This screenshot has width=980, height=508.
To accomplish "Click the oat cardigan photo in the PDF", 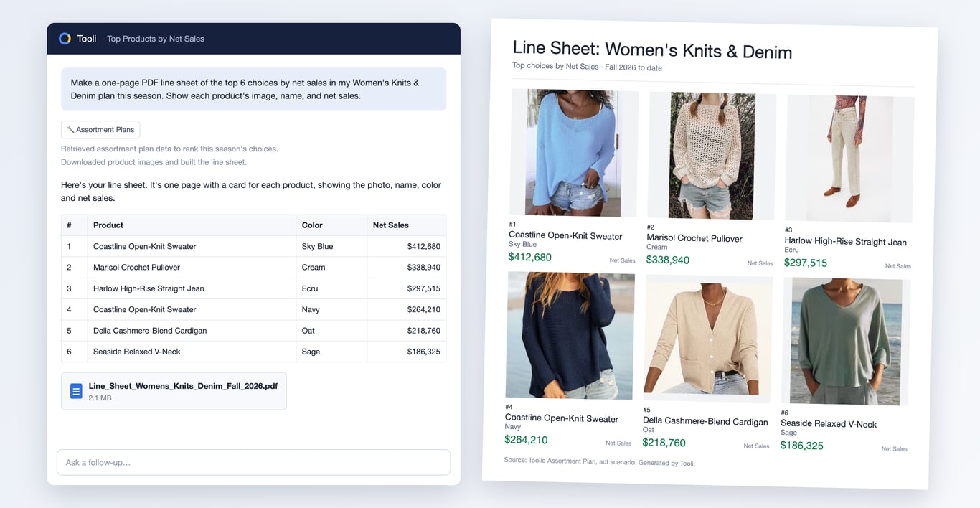I will [708, 339].
